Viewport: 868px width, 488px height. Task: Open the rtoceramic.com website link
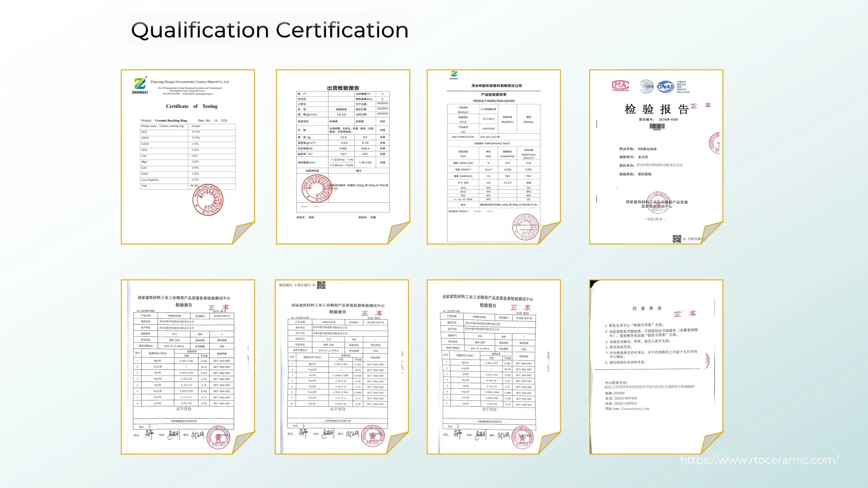(x=759, y=460)
